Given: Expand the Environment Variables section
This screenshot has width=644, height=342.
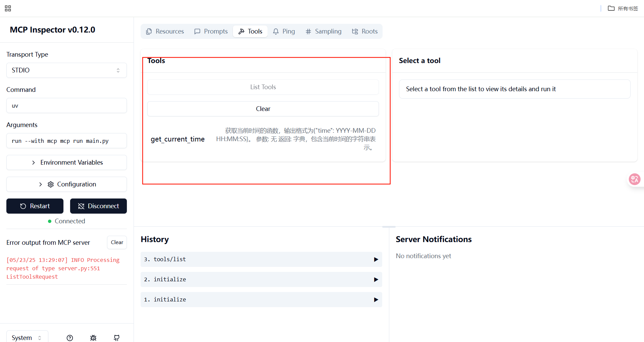Looking at the screenshot, I should tap(66, 162).
